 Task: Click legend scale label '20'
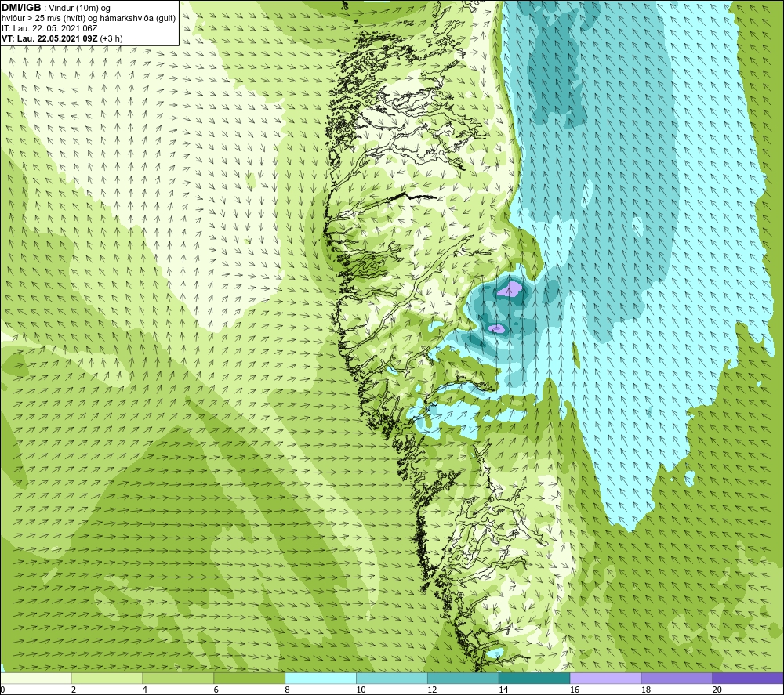(x=717, y=690)
